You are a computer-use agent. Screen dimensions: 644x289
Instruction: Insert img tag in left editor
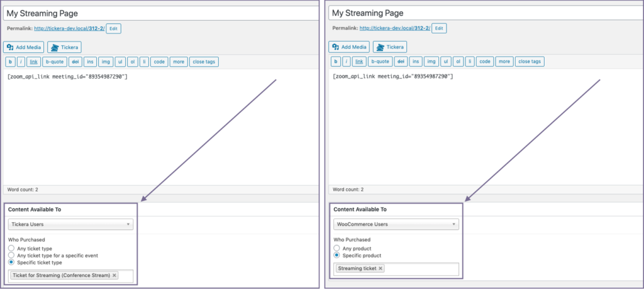tap(106, 62)
